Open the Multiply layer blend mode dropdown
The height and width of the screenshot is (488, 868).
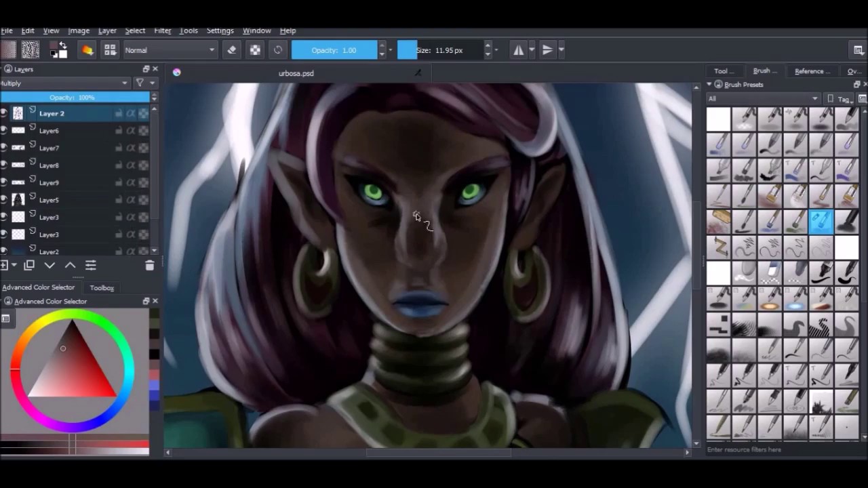pos(64,83)
